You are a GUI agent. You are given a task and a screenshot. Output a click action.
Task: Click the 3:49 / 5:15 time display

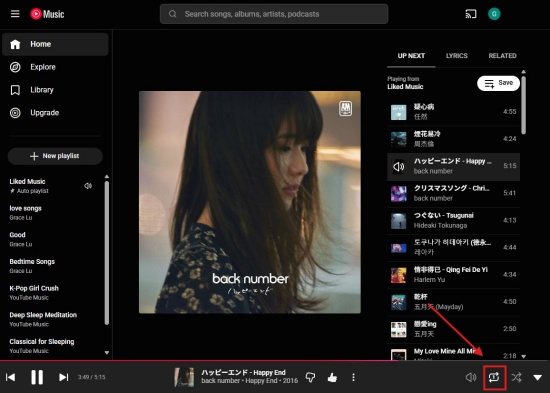(91, 377)
